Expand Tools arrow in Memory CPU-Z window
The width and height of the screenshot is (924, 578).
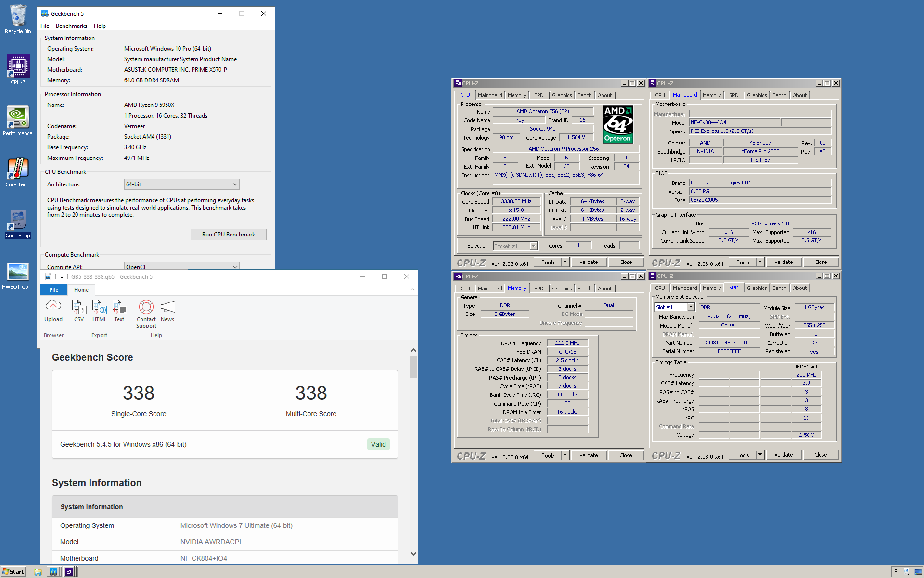pyautogui.click(x=565, y=455)
